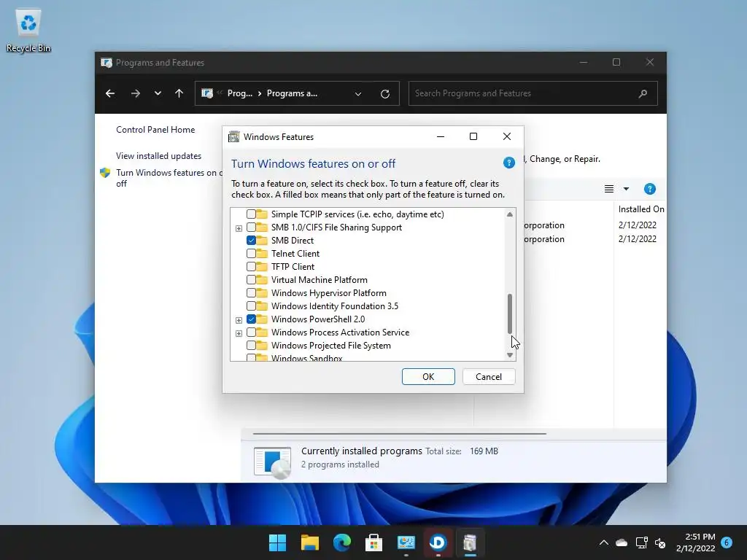Click Cancel in Windows Features

pos(489,377)
